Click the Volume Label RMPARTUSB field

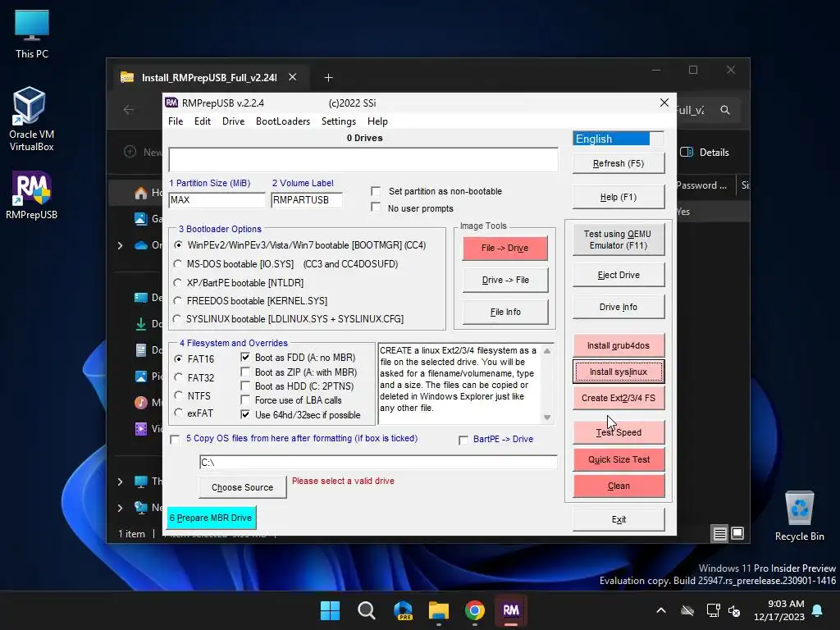tap(307, 200)
